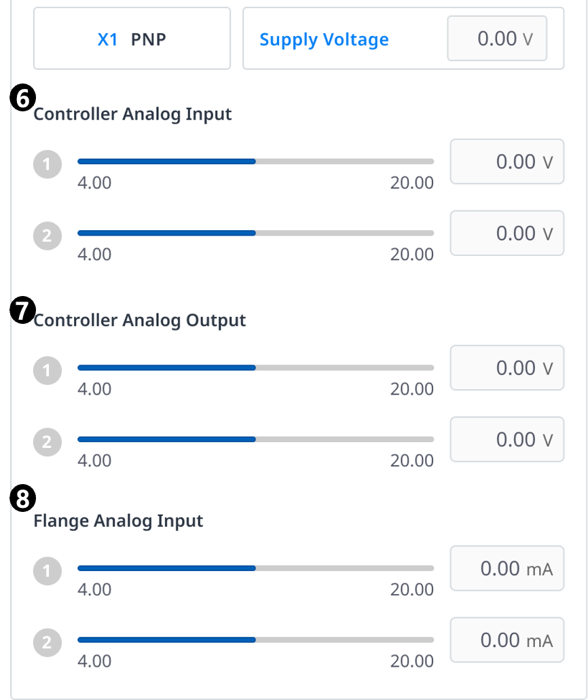Click channel 2 badge under Controller Analog Input
The height and width of the screenshot is (700, 588).
point(47,236)
